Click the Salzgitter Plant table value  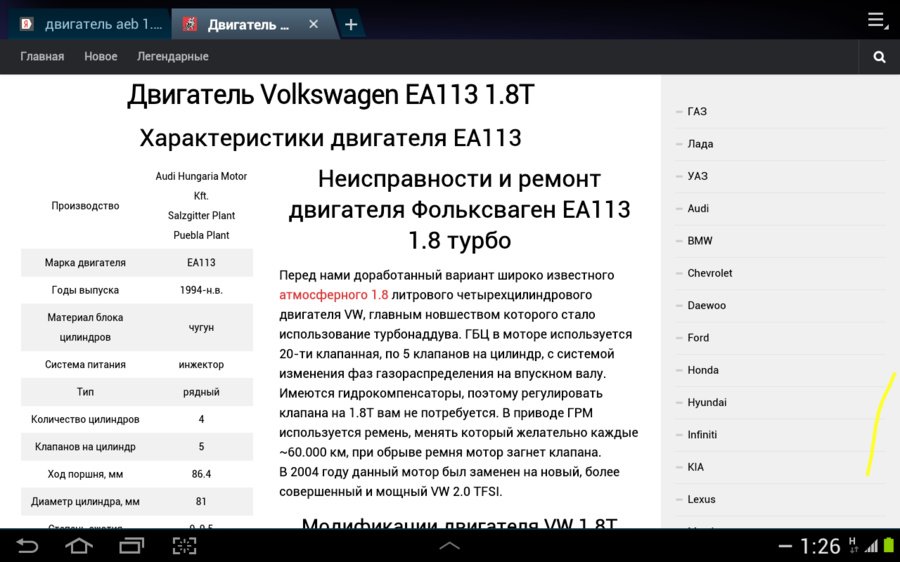tap(201, 215)
